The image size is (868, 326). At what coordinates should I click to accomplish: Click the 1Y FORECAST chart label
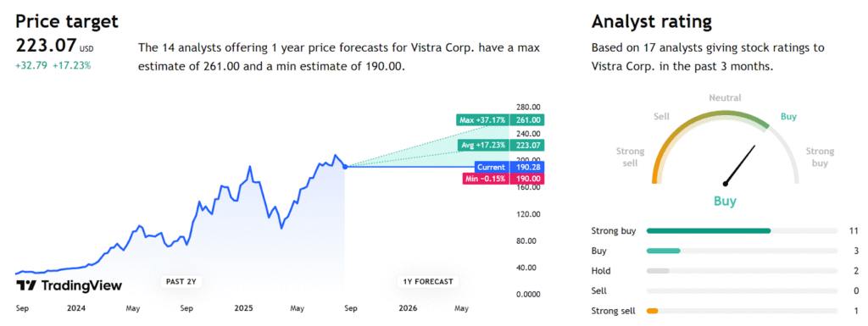(x=427, y=281)
